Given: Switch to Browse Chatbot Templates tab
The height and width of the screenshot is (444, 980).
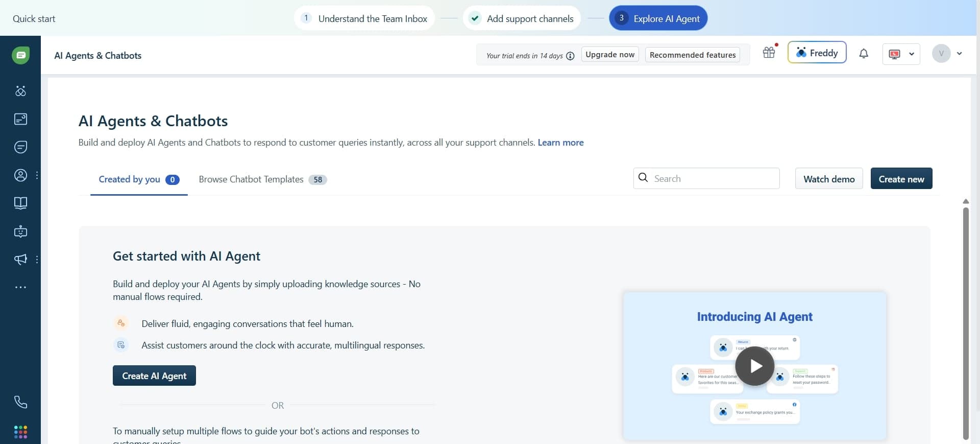Looking at the screenshot, I should point(262,180).
